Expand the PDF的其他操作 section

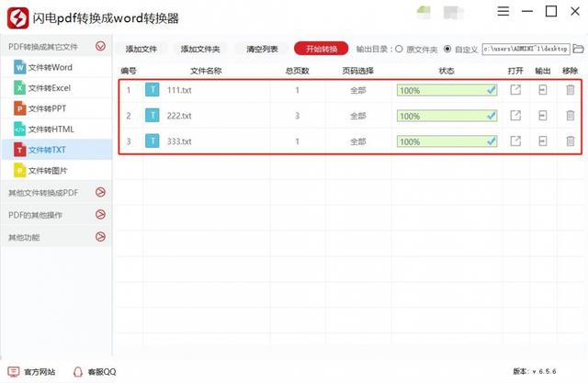click(x=100, y=214)
